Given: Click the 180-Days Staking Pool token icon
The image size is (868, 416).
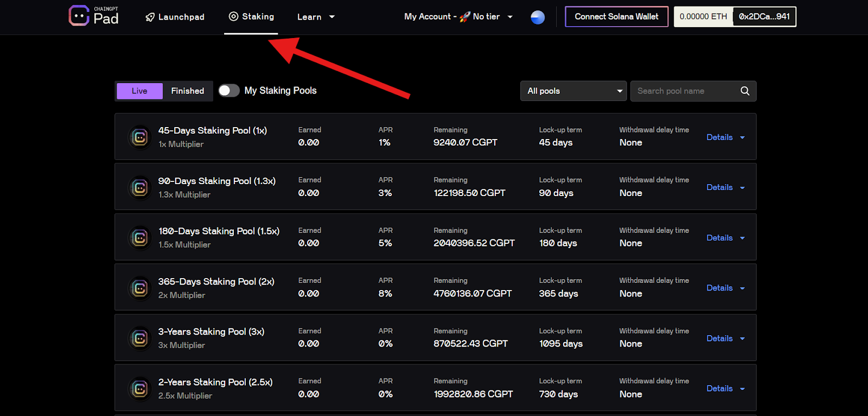Looking at the screenshot, I should click(140, 238).
